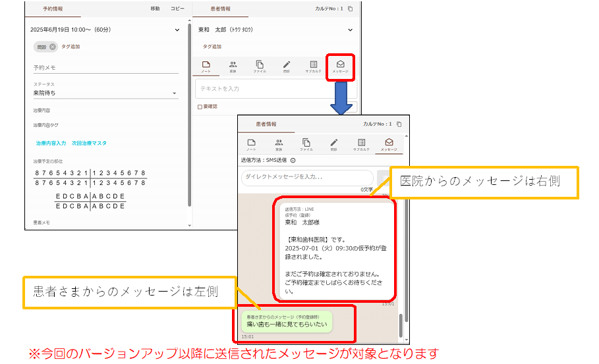
Task: Tick the 要確認 checkbox
Action: (x=200, y=107)
